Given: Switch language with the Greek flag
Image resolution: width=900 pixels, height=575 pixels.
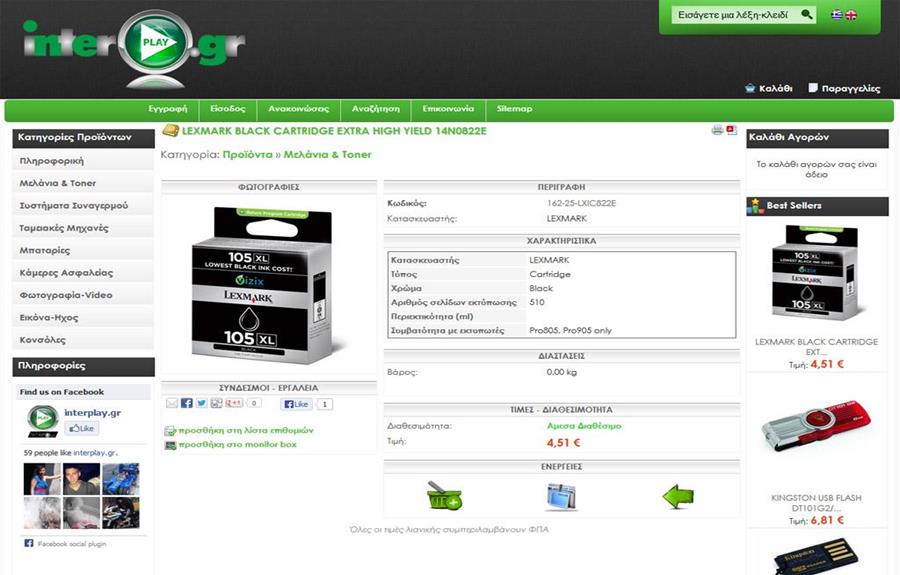Looking at the screenshot, I should tap(837, 15).
